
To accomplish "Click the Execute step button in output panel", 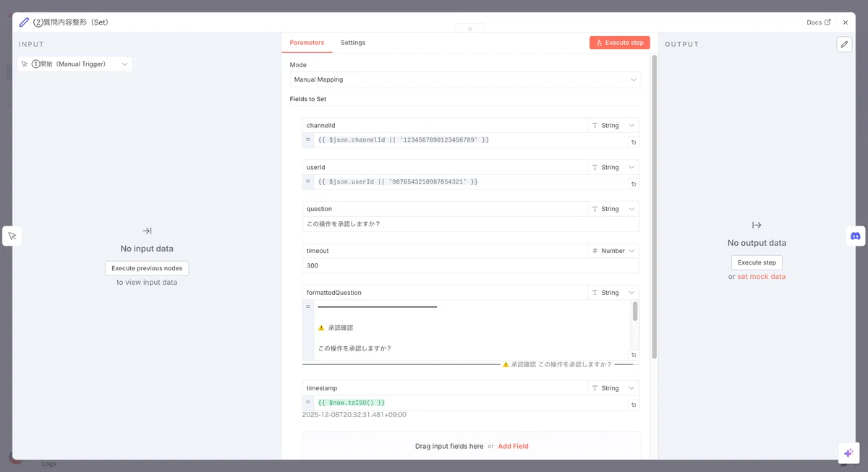I will [x=757, y=262].
